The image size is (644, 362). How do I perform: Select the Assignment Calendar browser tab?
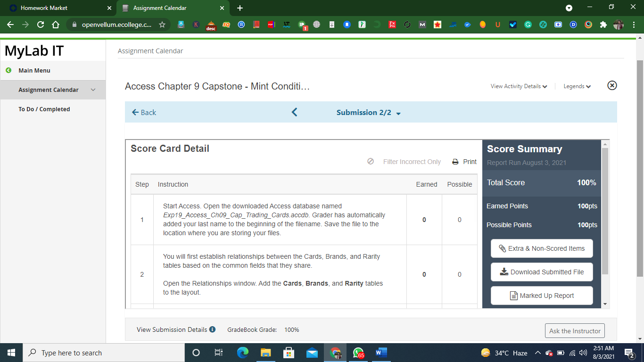click(173, 8)
